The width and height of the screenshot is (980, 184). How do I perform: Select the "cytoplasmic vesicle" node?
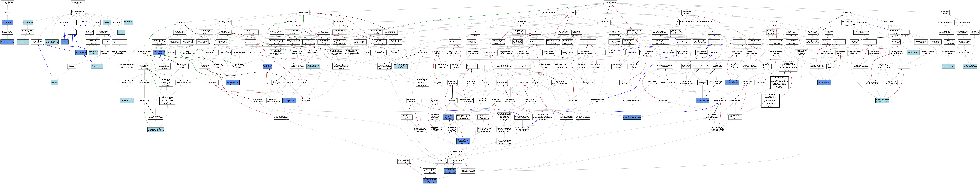[71, 66]
